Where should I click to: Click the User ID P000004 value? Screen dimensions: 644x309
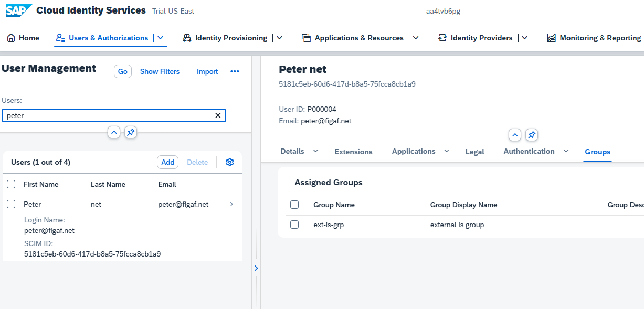click(x=322, y=109)
